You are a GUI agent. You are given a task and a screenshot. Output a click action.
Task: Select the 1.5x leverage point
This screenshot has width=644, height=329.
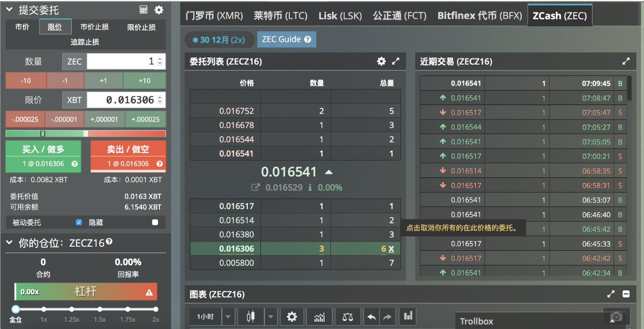click(99, 309)
